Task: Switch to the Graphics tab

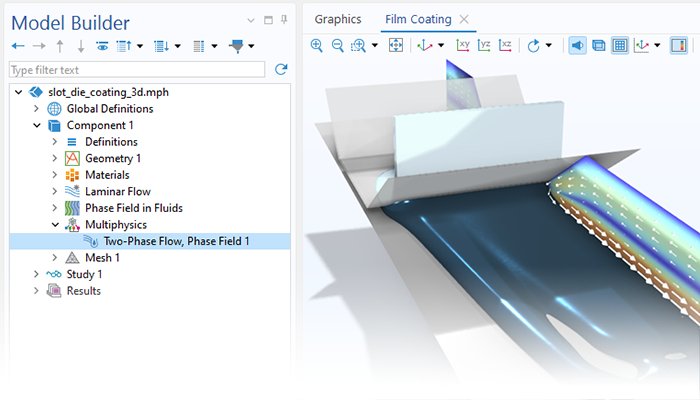Action: click(x=338, y=19)
